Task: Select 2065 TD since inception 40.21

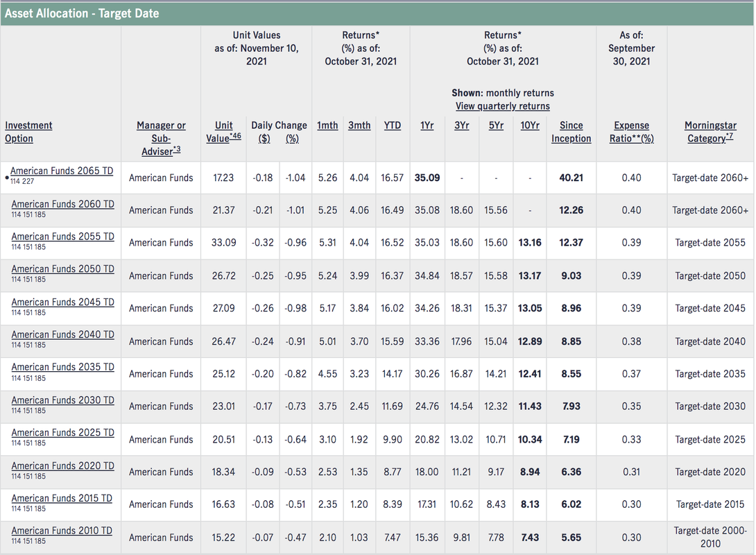Action: click(572, 178)
